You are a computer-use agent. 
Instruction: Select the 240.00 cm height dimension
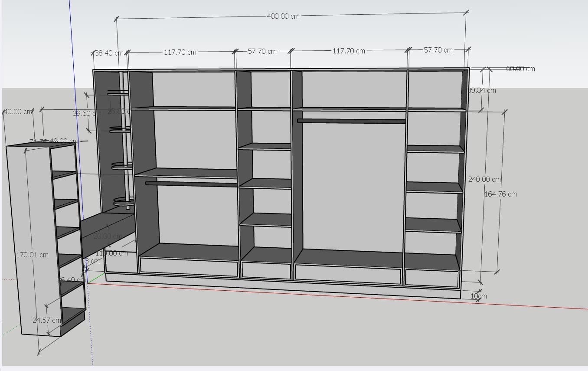[484, 179]
